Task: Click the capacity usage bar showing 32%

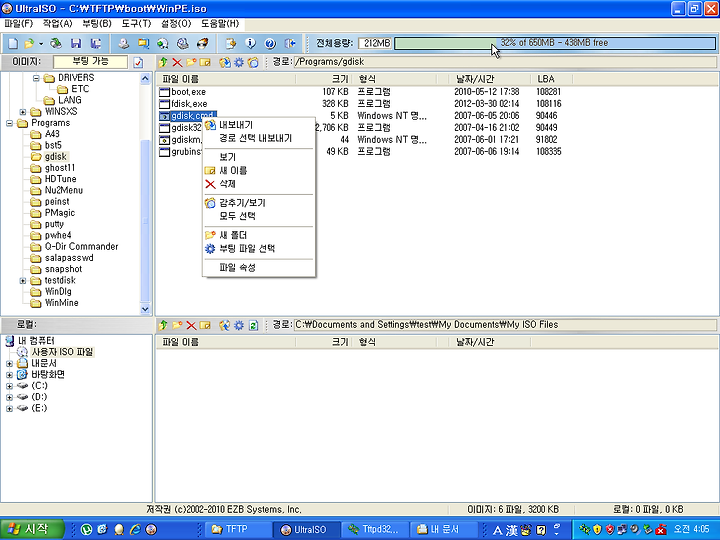Action: pos(555,43)
